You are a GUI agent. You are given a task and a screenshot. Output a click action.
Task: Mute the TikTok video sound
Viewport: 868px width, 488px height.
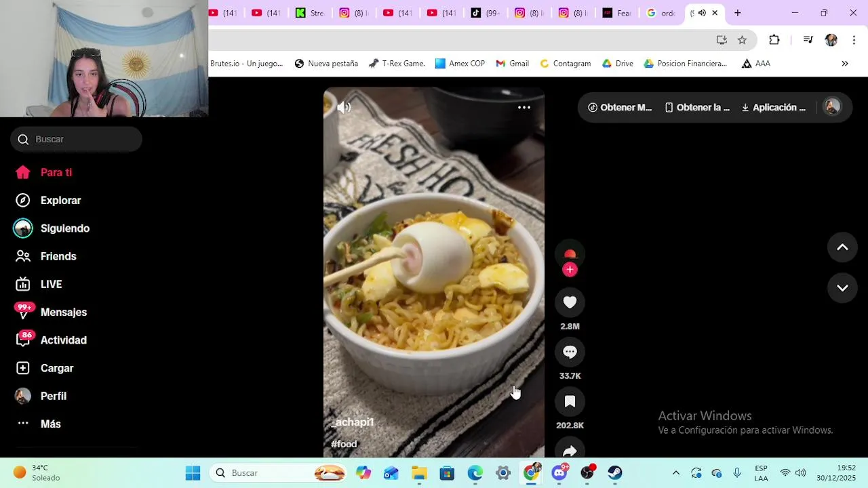click(344, 107)
